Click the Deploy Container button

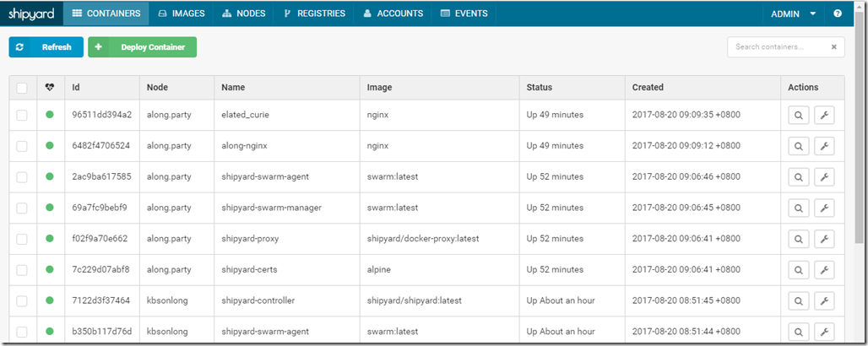tap(142, 47)
